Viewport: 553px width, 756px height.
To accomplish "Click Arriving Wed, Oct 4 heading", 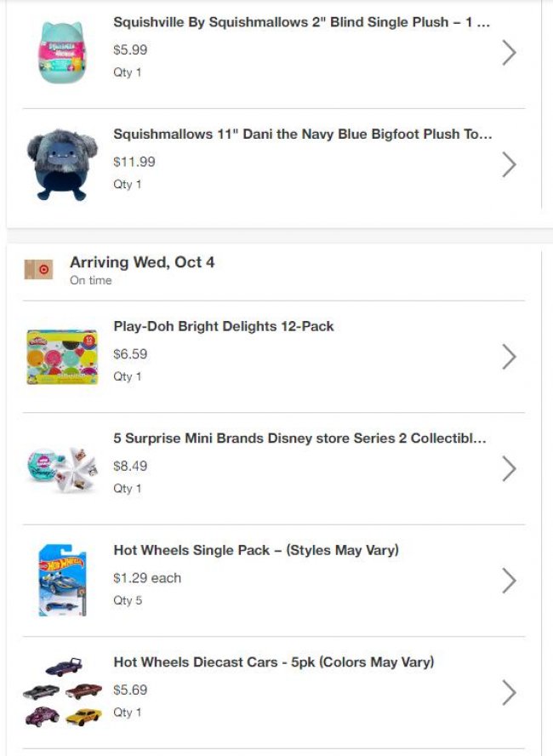I will [142, 262].
